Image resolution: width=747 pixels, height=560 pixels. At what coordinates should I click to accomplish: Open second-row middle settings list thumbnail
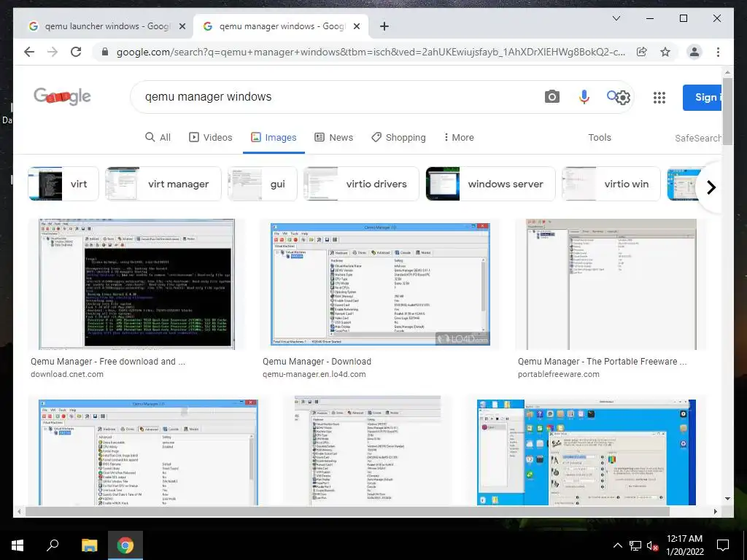coord(368,451)
